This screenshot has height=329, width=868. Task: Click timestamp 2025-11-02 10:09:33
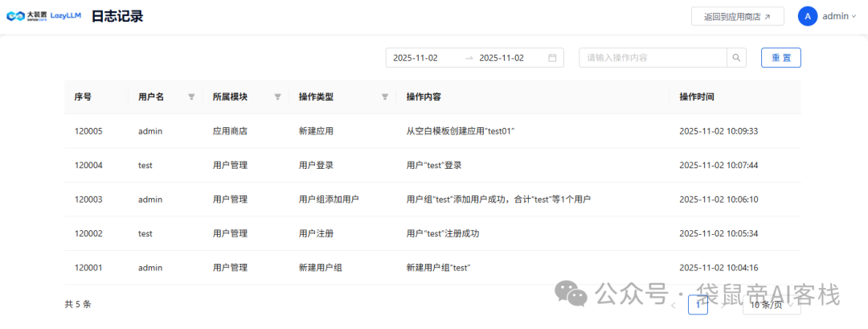pyautogui.click(x=719, y=131)
